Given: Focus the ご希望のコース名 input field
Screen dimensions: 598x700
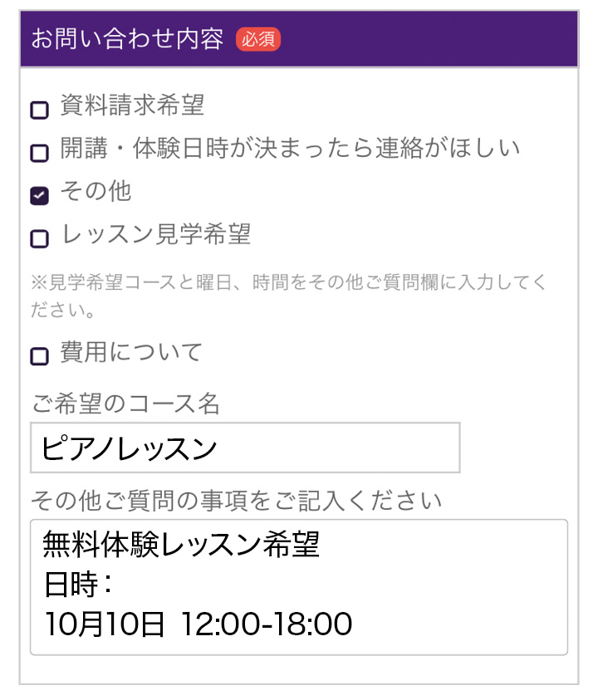Looking at the screenshot, I should [245, 448].
